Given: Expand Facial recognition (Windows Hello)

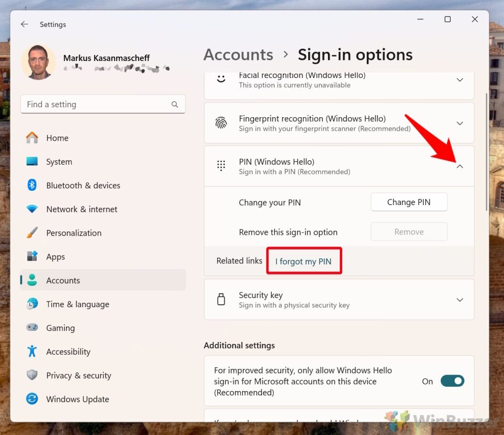Looking at the screenshot, I should point(460,80).
